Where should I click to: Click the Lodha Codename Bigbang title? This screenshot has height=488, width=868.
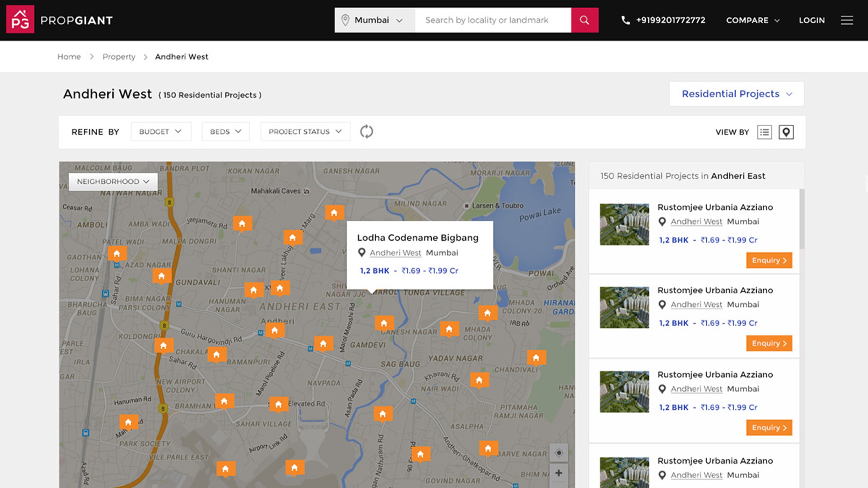pos(418,238)
